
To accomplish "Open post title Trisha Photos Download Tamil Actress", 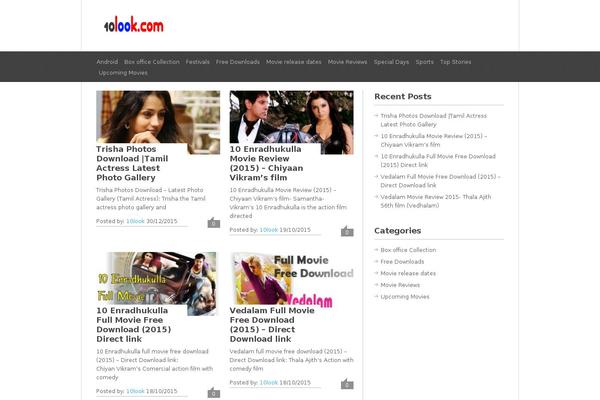I will click(132, 163).
